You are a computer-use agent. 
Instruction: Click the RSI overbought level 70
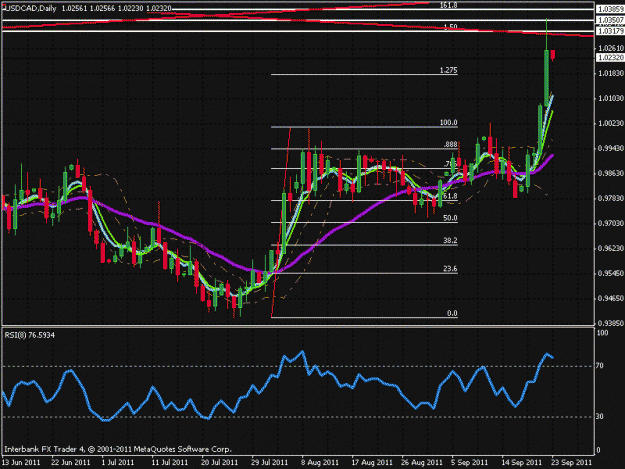coord(600,365)
